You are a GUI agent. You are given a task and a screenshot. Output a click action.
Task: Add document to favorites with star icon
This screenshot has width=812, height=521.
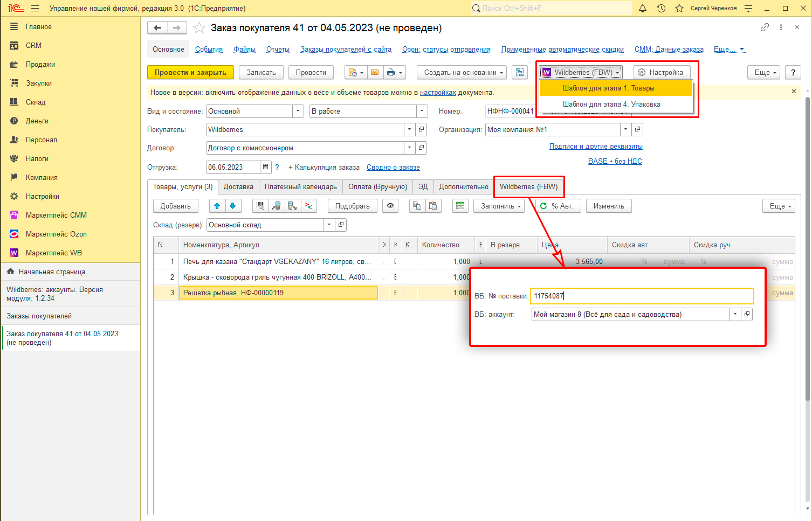(x=199, y=28)
